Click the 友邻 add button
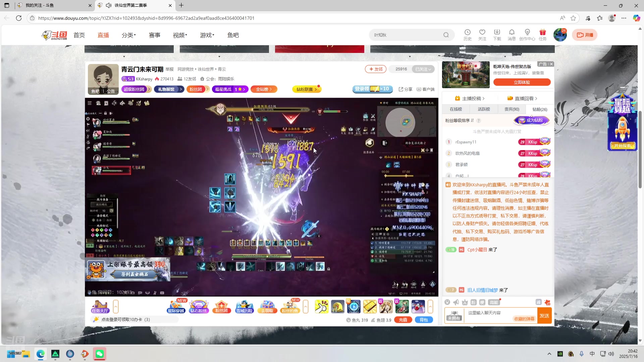 click(x=376, y=69)
